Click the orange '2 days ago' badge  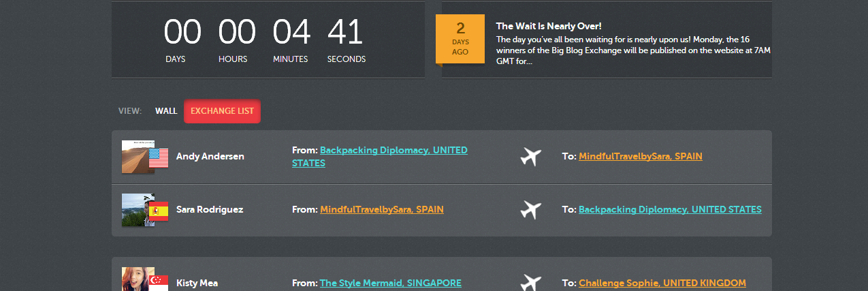[460, 39]
